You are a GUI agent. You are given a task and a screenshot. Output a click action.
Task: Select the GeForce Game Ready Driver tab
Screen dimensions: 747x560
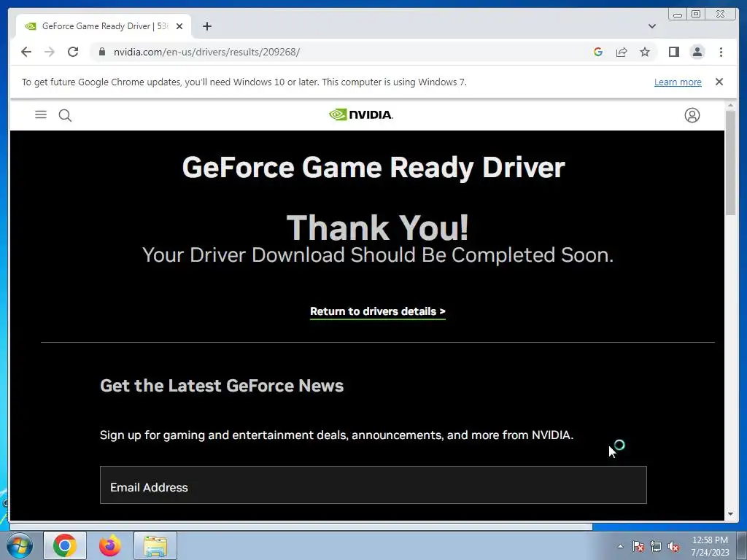click(x=104, y=26)
